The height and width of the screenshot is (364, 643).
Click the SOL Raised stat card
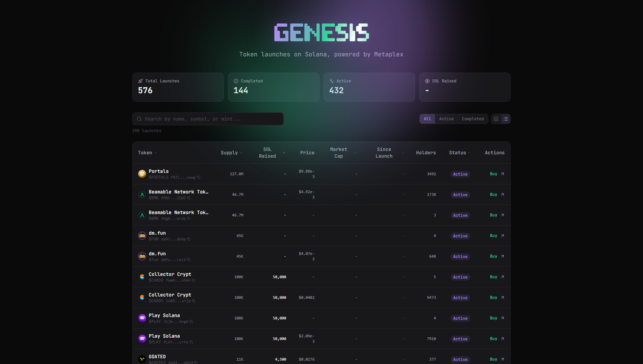465,87
